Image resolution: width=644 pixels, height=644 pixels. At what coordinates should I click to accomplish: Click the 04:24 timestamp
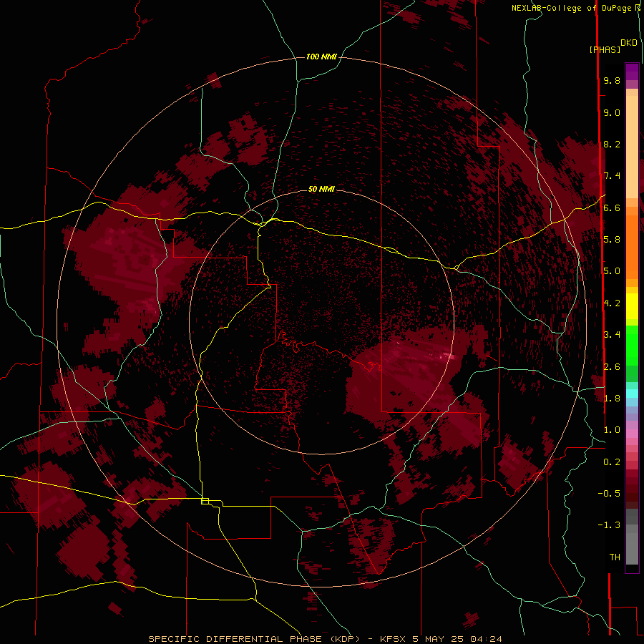(x=485, y=639)
